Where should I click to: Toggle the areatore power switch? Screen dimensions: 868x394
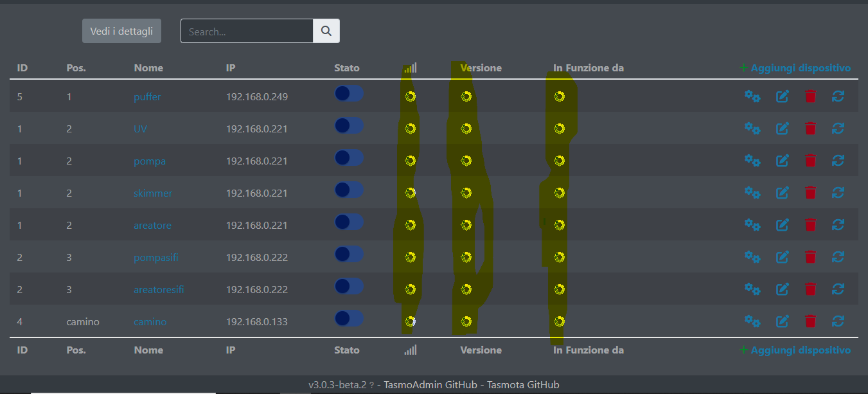pyautogui.click(x=349, y=222)
